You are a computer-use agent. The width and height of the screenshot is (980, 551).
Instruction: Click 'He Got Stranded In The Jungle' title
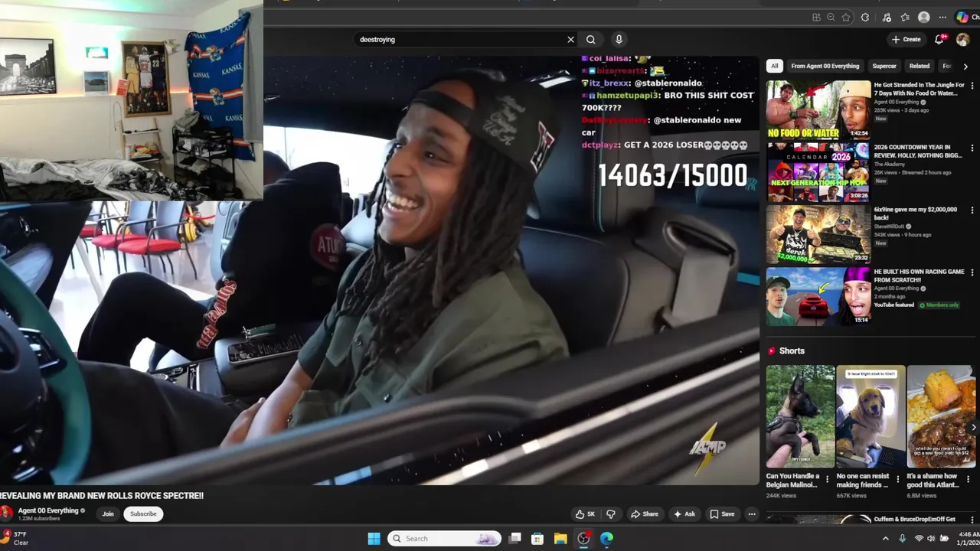pyautogui.click(x=919, y=90)
